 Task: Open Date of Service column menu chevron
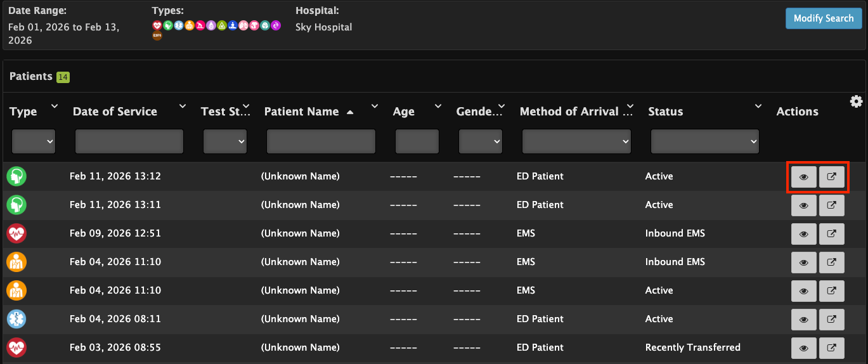click(x=183, y=106)
